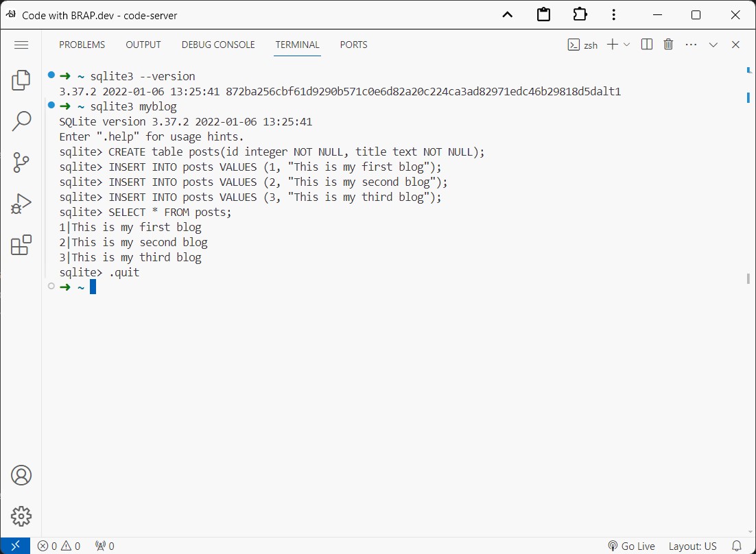Toggle panel visibility with the chevron
This screenshot has height=554, width=756.
click(x=713, y=44)
